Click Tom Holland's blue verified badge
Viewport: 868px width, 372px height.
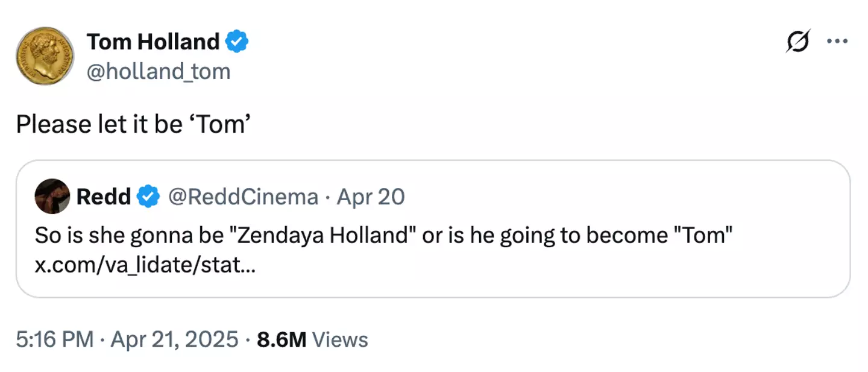[x=237, y=41]
